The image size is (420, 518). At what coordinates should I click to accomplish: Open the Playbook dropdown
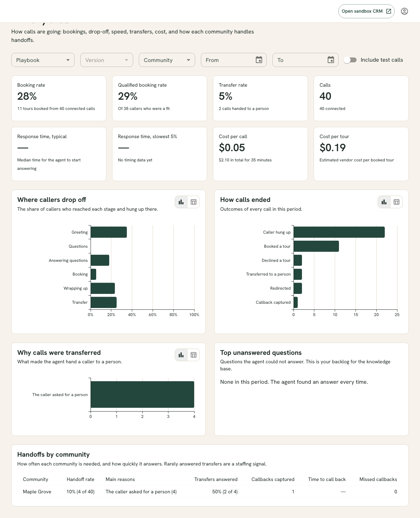click(x=43, y=60)
